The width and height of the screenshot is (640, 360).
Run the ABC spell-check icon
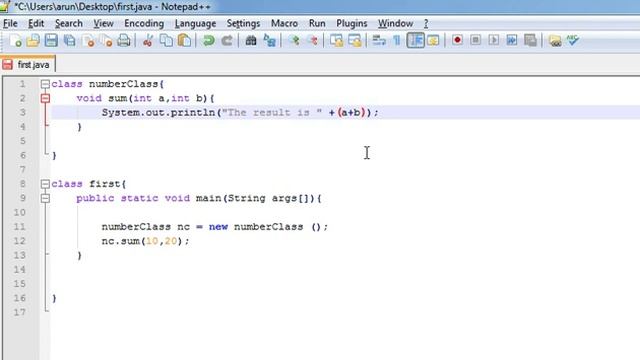[573, 40]
